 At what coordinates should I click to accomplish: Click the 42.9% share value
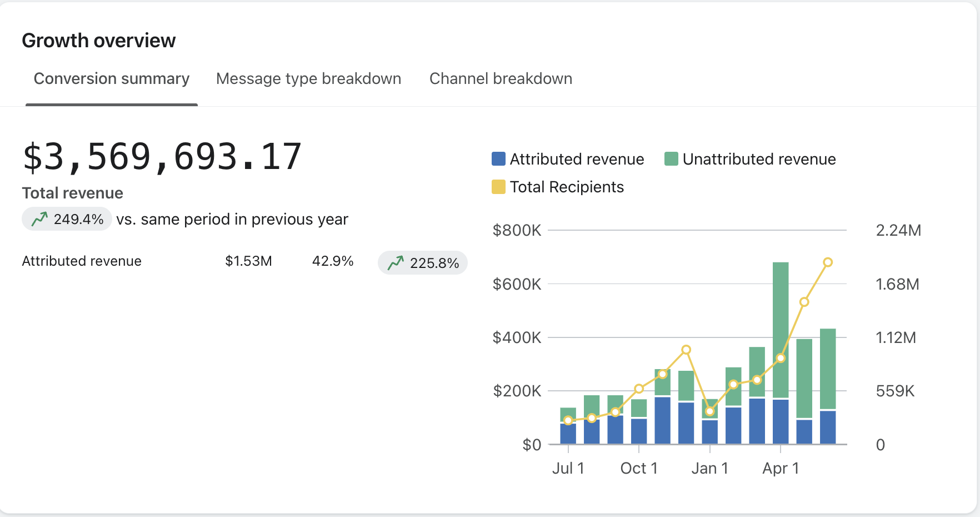point(333,261)
